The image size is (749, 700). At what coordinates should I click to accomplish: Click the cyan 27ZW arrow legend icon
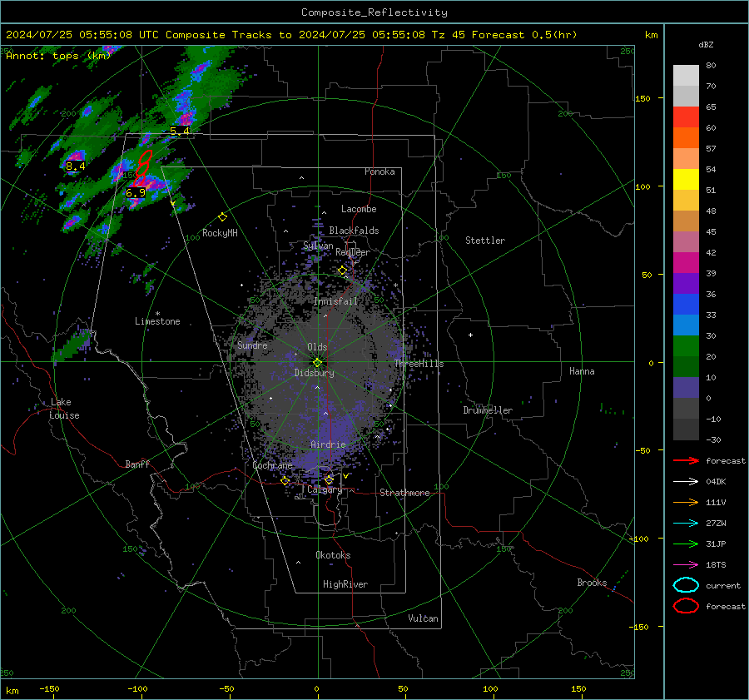pos(686,524)
